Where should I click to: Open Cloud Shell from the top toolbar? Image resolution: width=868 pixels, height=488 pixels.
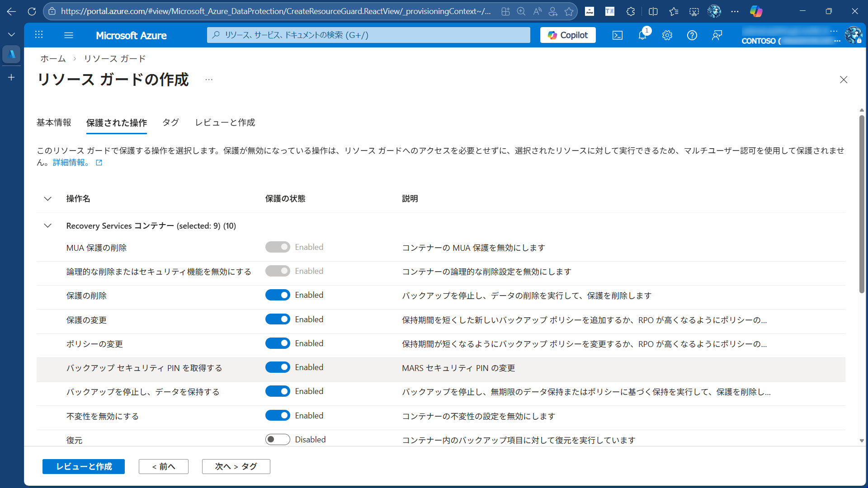[618, 35]
